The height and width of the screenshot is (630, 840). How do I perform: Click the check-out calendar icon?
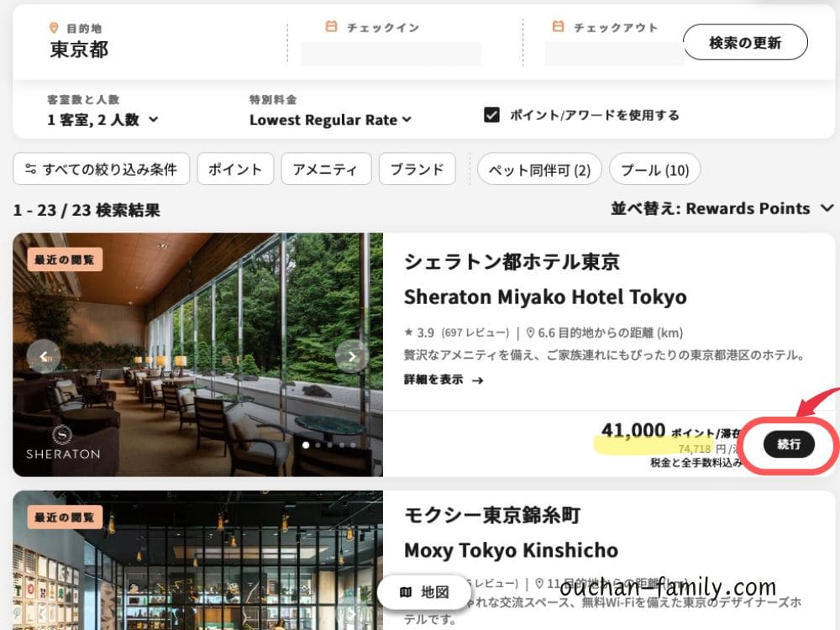click(559, 26)
